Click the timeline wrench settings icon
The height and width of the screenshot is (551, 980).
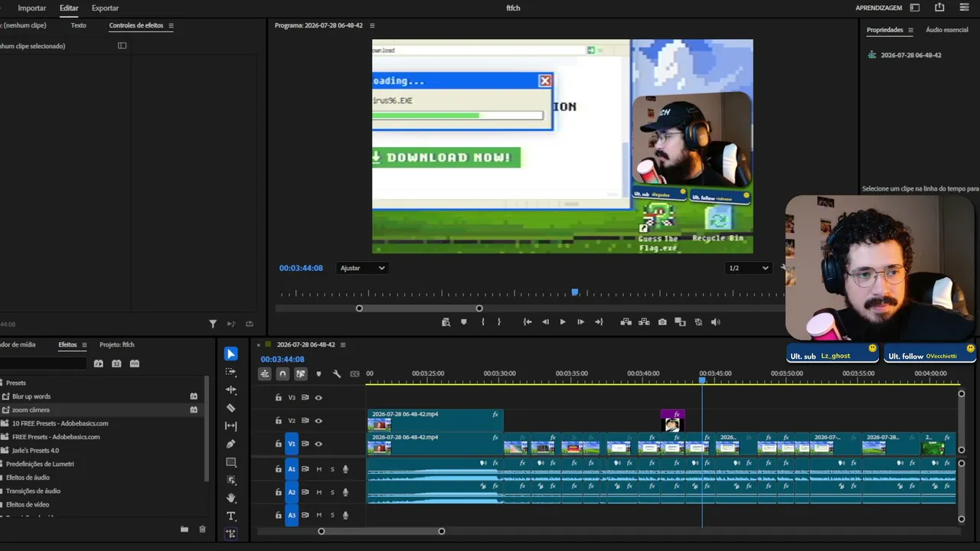[337, 373]
